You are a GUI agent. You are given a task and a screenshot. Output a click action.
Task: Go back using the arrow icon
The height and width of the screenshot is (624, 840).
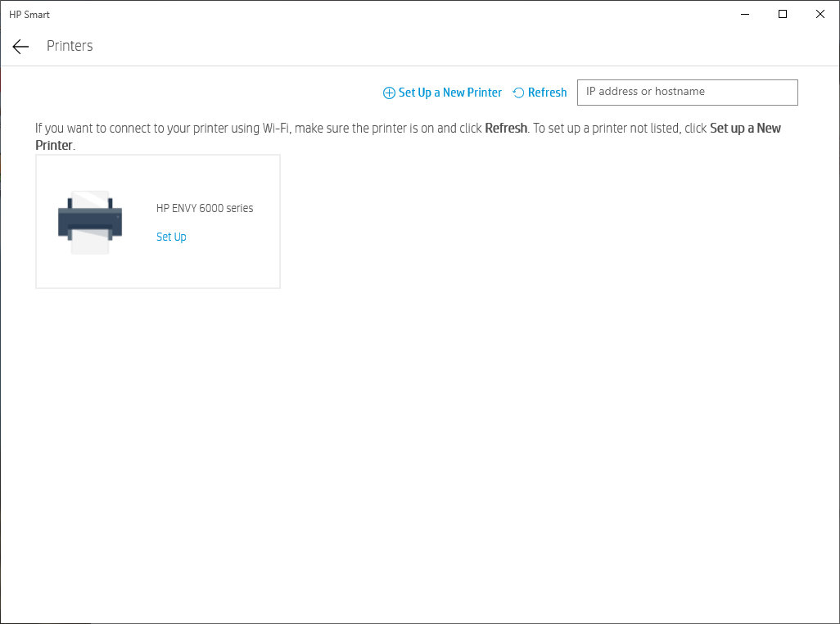pyautogui.click(x=20, y=47)
